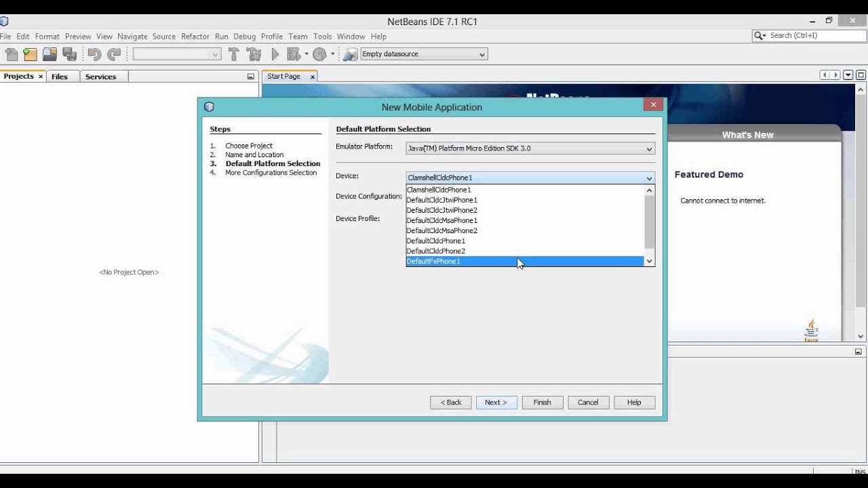Viewport: 868px width, 488px height.
Task: Open the Edit menu
Action: click(x=23, y=37)
